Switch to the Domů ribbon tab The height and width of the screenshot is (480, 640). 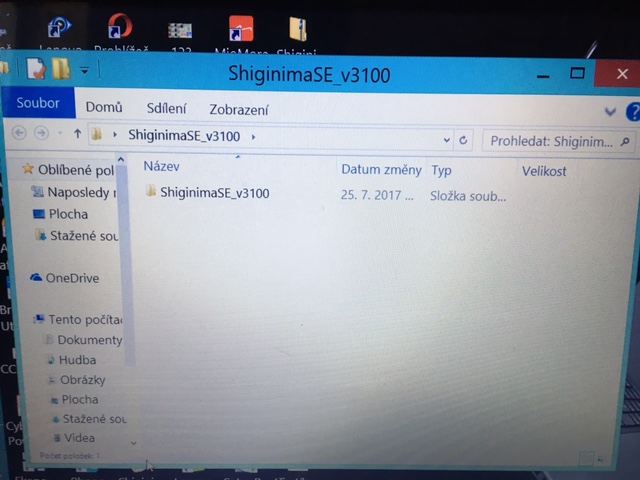pos(104,107)
